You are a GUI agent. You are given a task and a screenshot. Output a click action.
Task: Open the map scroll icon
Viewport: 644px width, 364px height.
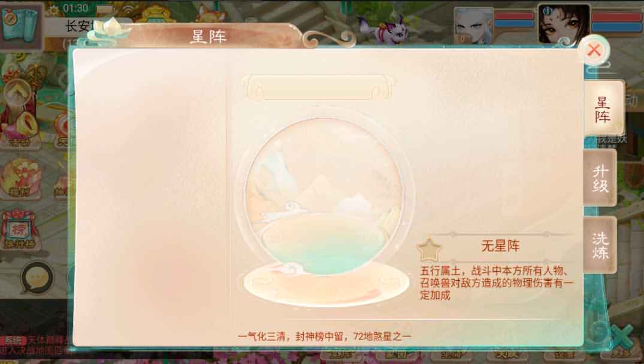(20, 25)
